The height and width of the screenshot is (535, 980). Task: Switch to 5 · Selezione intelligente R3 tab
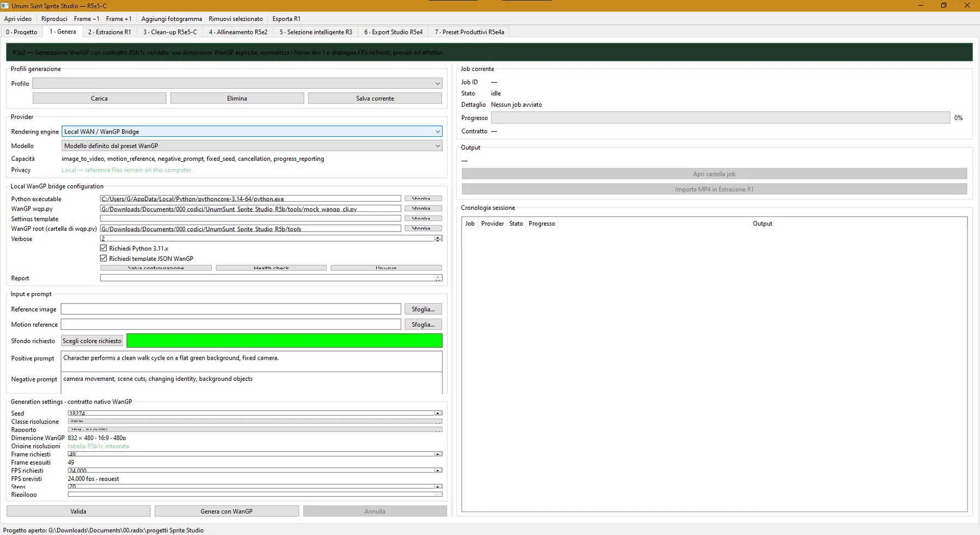click(x=316, y=32)
